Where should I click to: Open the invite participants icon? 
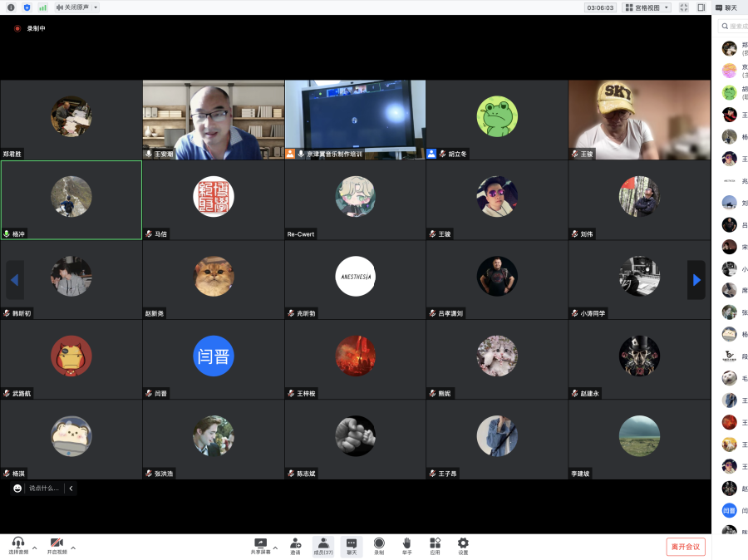(295, 546)
